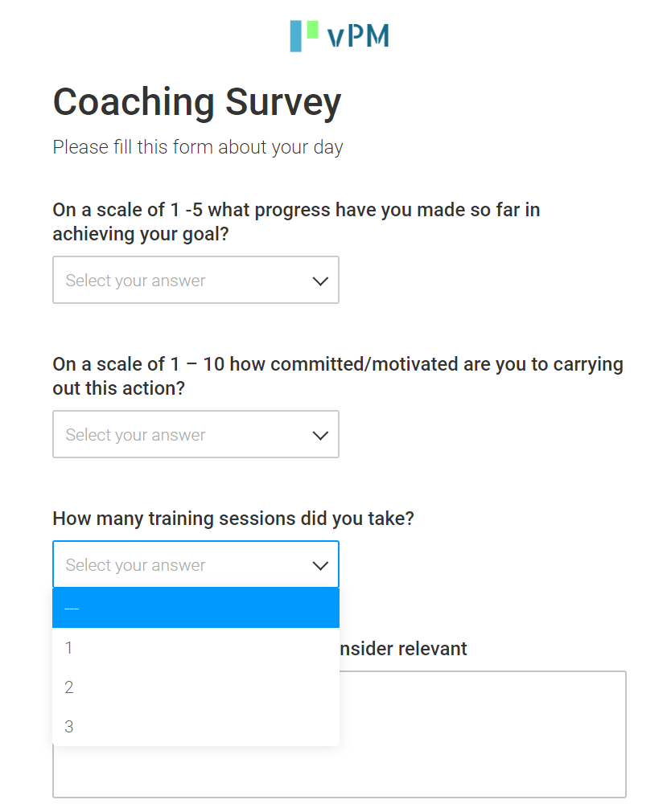The height and width of the screenshot is (812, 671).
Task: Click the chevron on the commitment scale dropdown
Action: point(320,434)
